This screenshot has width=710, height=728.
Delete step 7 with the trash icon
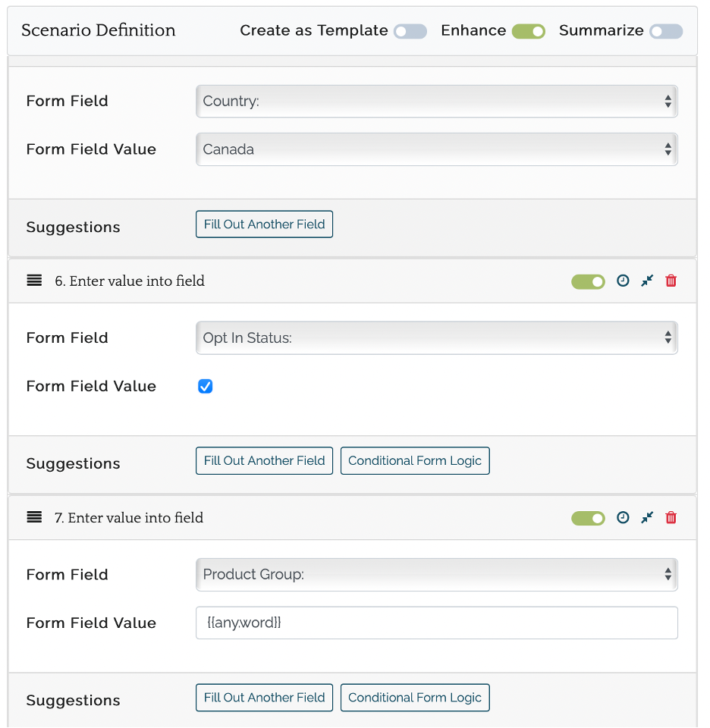(x=671, y=518)
